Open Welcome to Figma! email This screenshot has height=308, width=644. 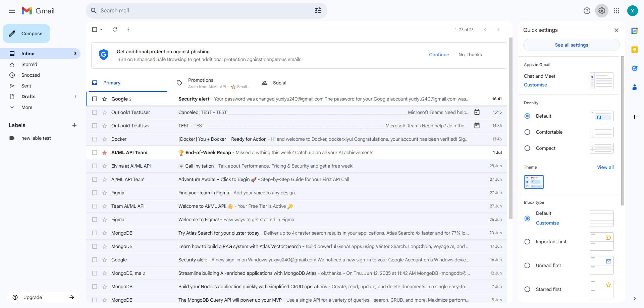[x=297, y=220]
